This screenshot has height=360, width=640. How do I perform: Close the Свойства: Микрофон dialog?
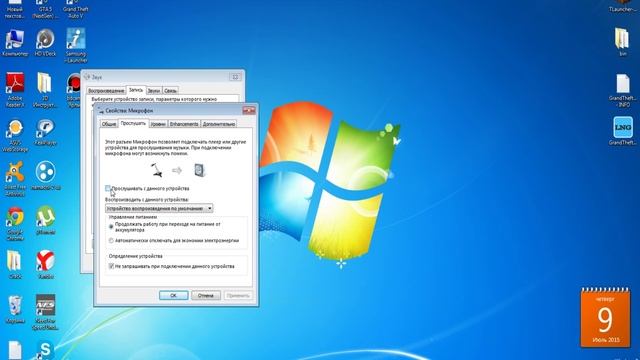pos(249,110)
